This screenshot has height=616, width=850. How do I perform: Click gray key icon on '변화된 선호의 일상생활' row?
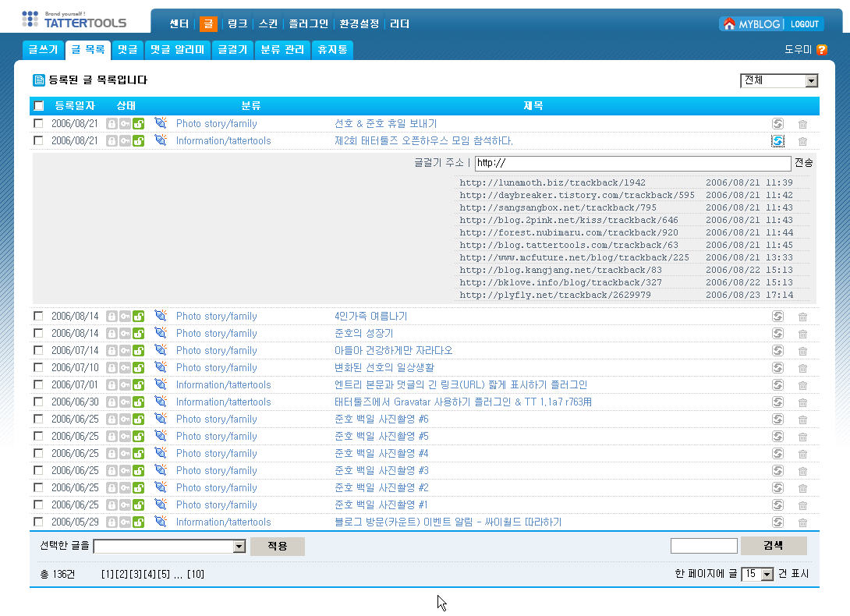click(x=125, y=368)
